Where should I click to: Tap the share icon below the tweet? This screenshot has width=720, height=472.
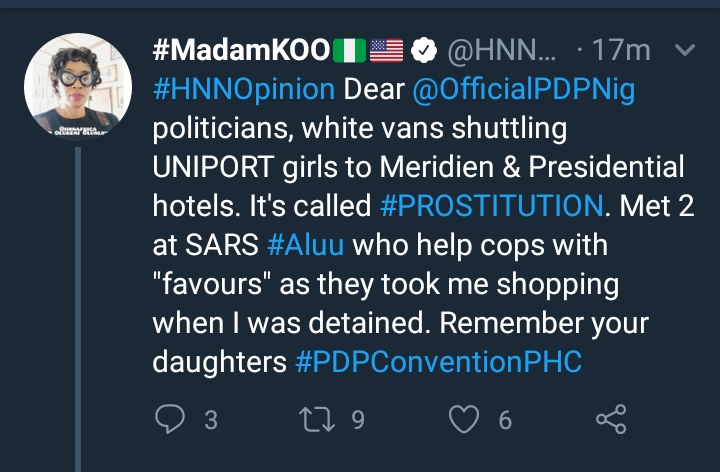[610, 420]
